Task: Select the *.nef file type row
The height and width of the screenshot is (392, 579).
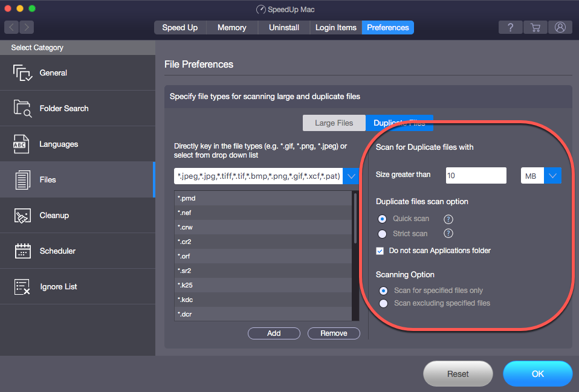Action: [x=263, y=213]
